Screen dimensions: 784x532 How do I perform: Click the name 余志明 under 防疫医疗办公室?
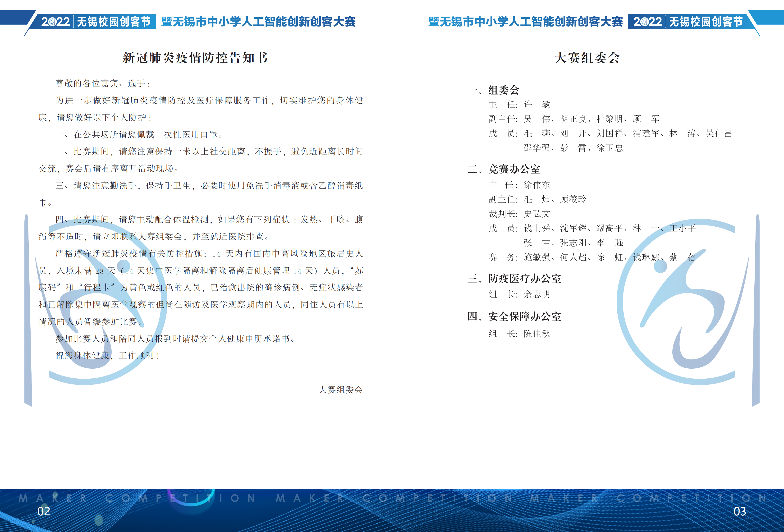coord(537,294)
